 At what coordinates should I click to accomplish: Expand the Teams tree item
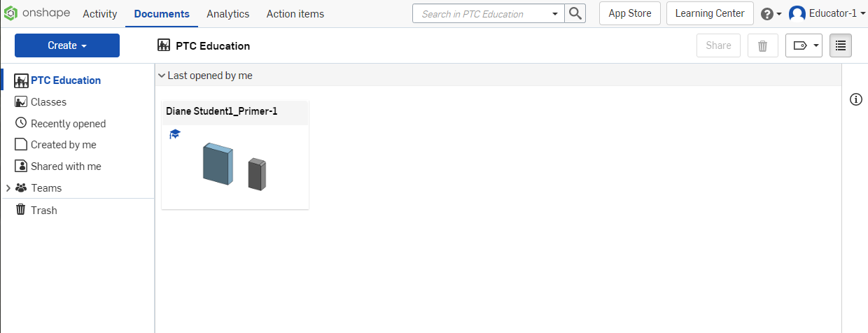point(8,188)
